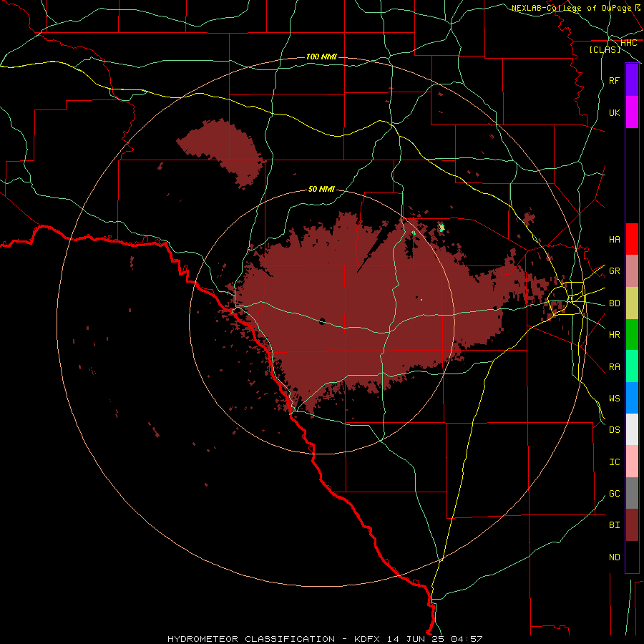Image resolution: width=644 pixels, height=644 pixels.
Task: Click the BD yellow legend swatch
Action: click(632, 303)
